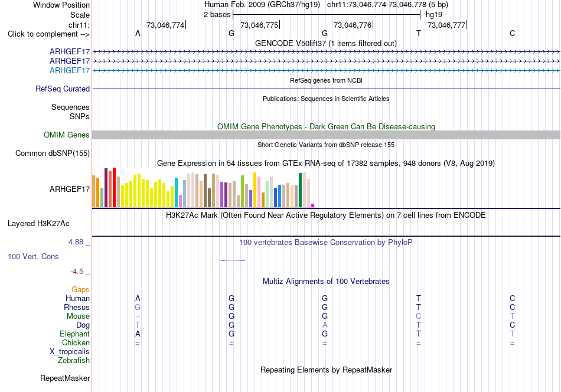Click the OMIM Gene Phenotypes green title

click(327, 126)
